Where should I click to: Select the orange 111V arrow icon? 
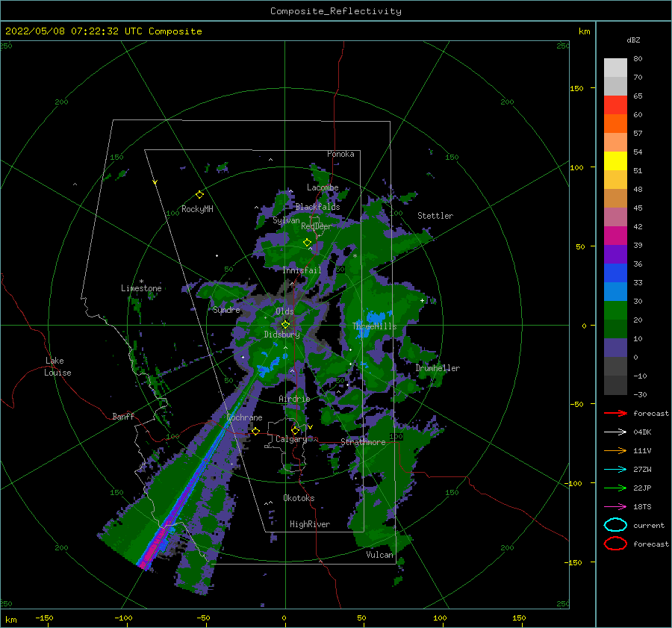click(615, 450)
